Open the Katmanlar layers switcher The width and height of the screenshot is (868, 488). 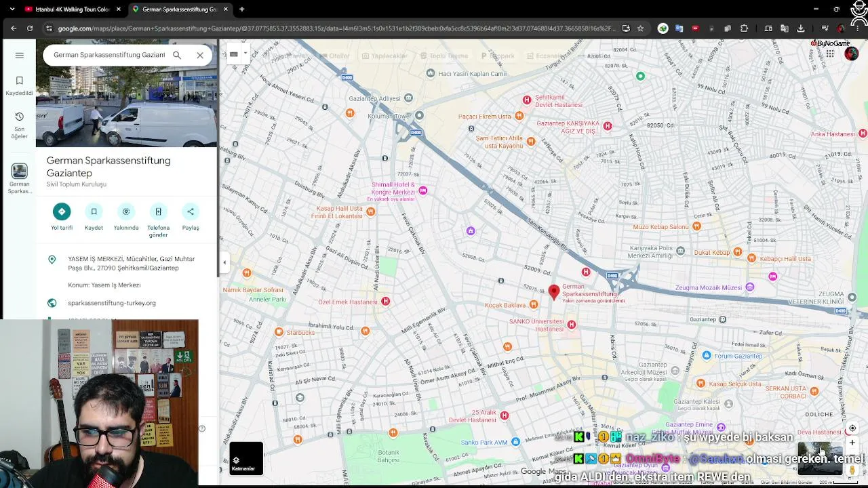[245, 459]
